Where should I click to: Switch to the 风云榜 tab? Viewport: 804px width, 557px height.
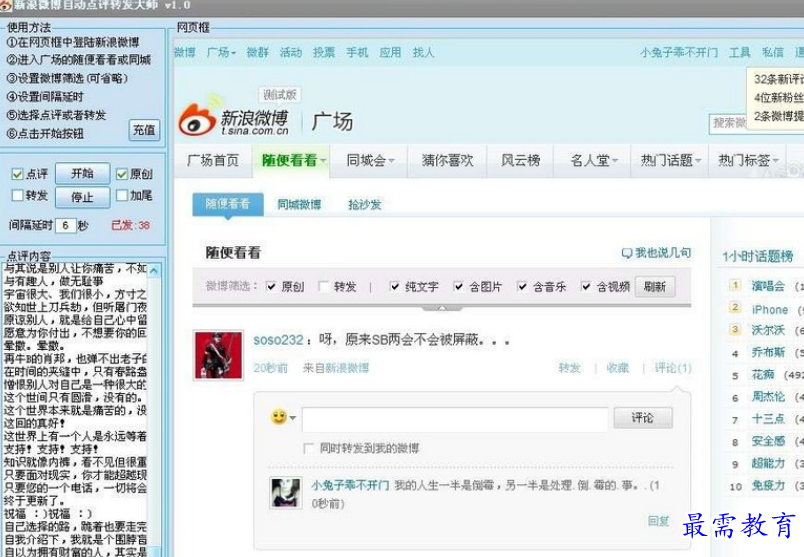(520, 161)
